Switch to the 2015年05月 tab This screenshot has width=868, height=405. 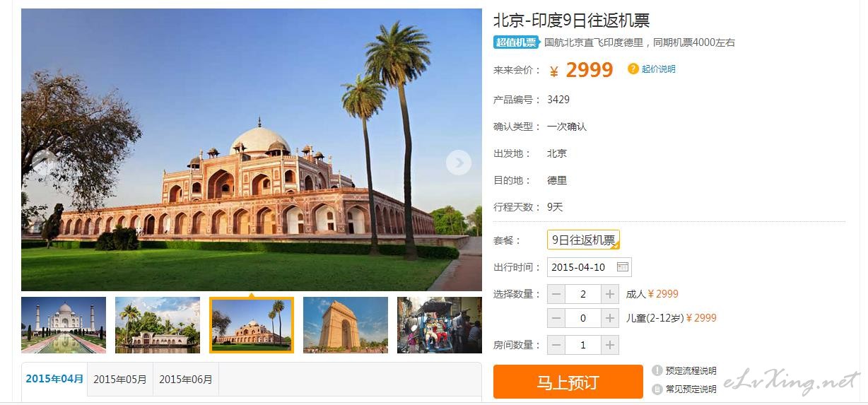point(120,380)
